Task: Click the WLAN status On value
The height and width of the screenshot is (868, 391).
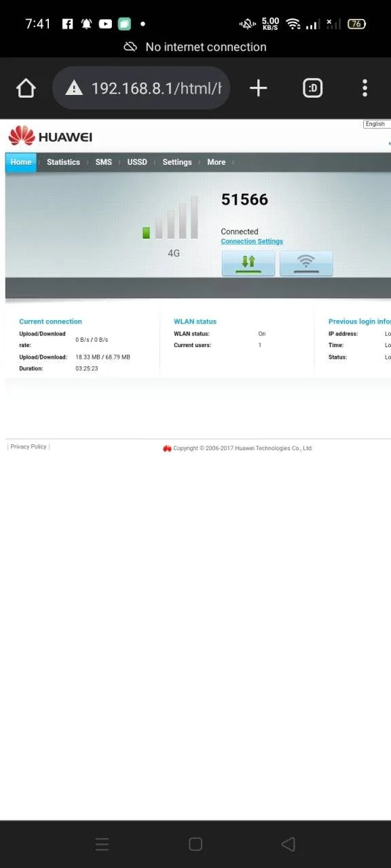Action: point(262,334)
